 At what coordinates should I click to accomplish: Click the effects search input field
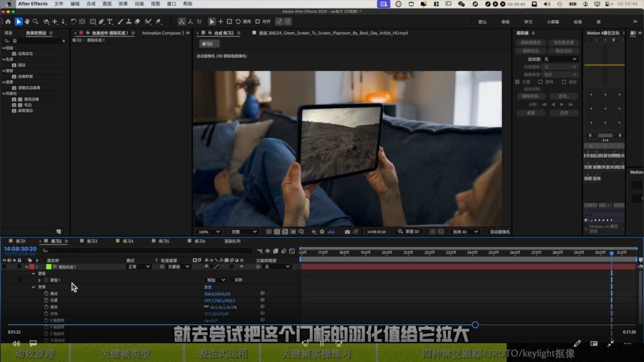(x=36, y=41)
